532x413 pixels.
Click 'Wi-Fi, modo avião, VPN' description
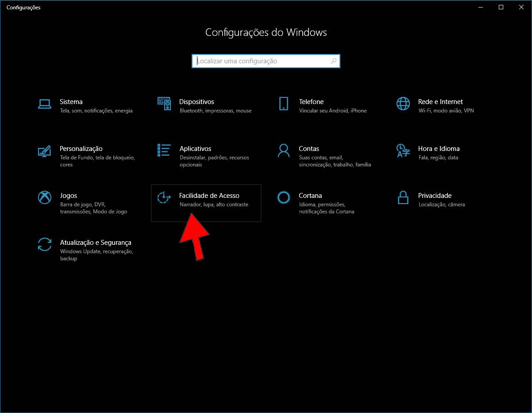coord(446,111)
